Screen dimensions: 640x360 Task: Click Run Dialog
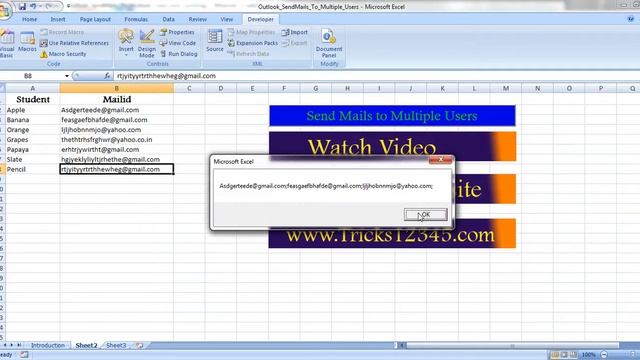pos(178,54)
